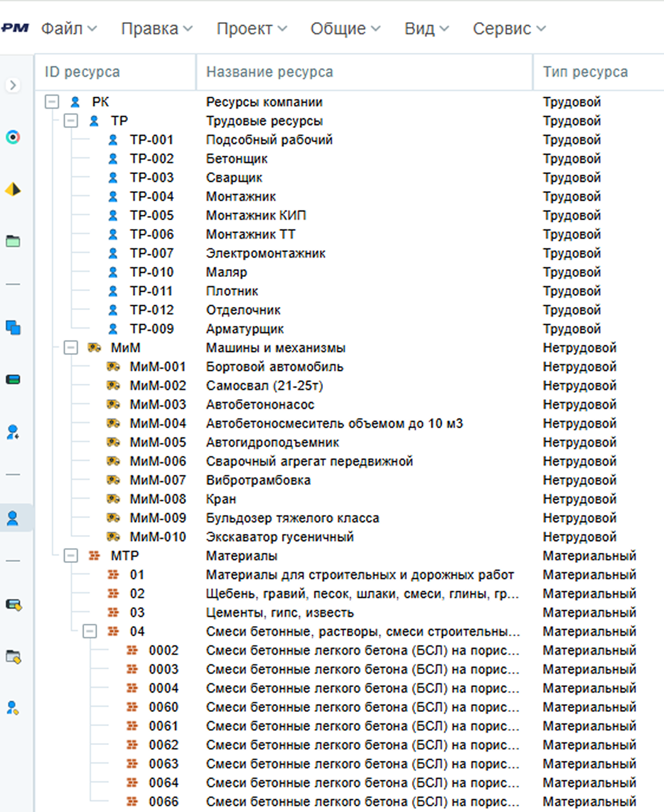Image resolution: width=664 pixels, height=812 pixels.
Task: Select the Сварщик resource row
Action: pyautogui.click(x=234, y=178)
